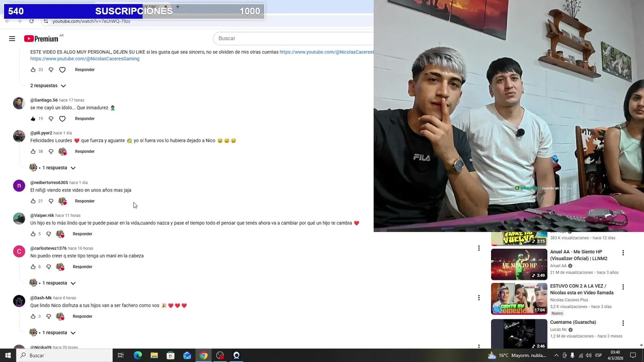Open the Cuentame (Guaracha) video title
The image size is (644, 362).
(573, 322)
